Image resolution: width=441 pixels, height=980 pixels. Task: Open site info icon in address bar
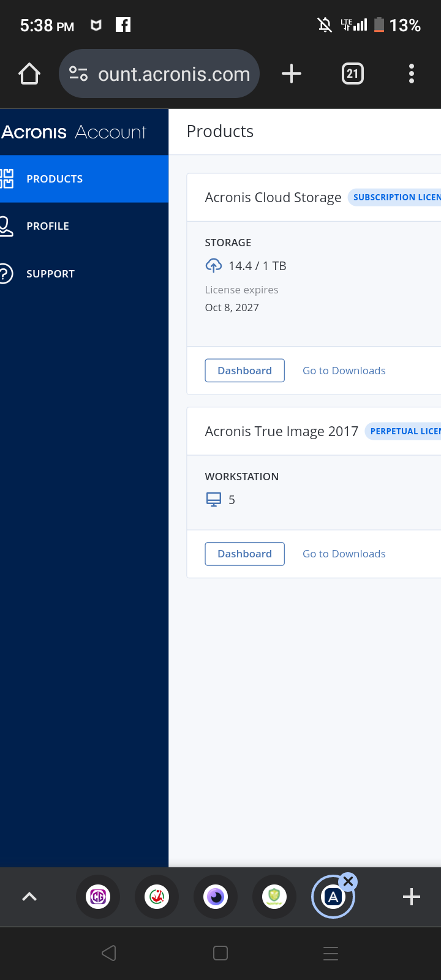coord(78,73)
